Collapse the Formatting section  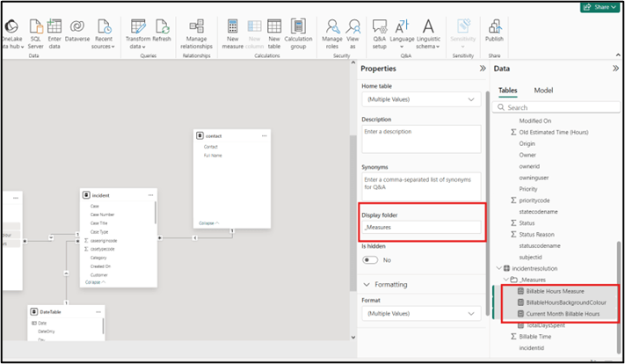(367, 285)
